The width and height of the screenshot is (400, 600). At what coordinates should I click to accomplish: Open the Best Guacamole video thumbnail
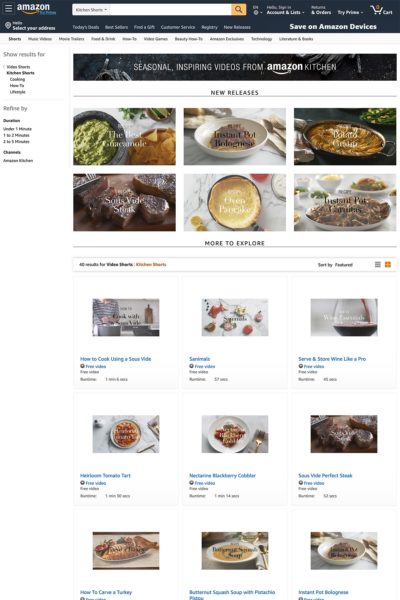pos(124,137)
